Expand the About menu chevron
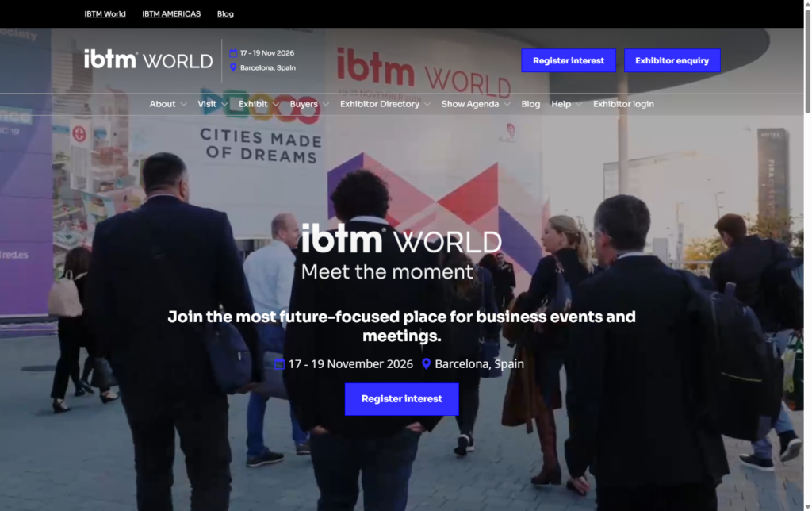This screenshot has width=812, height=511. tap(183, 104)
